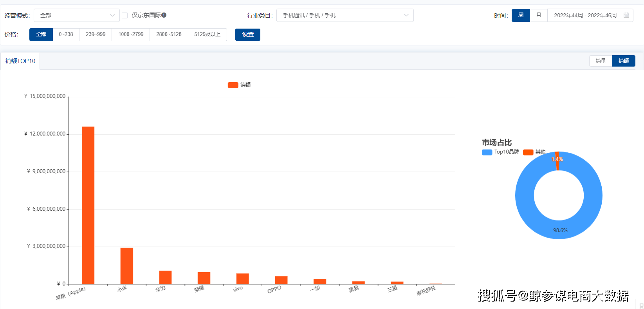
Task: Click the 市场占比 chart title
Action: (497, 143)
